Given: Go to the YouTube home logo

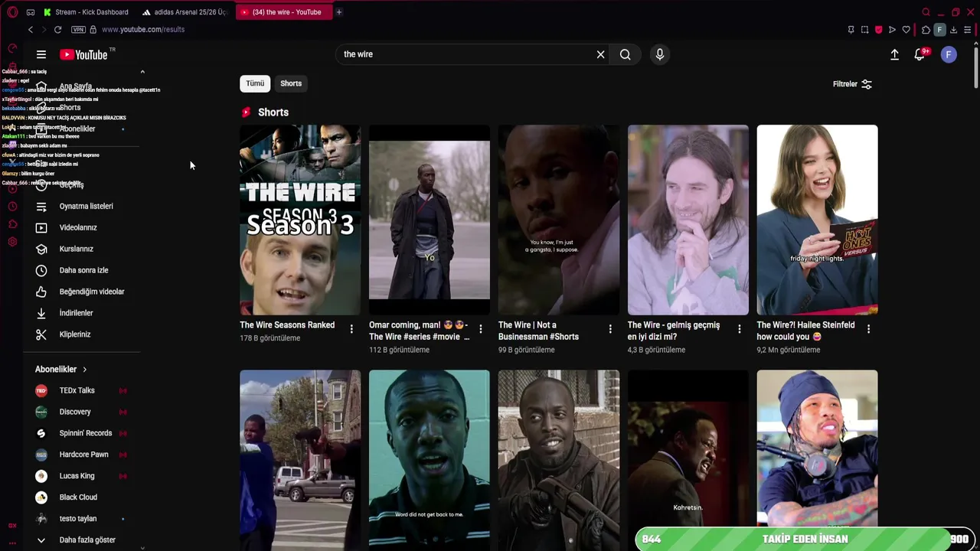Looking at the screenshot, I should [x=83, y=54].
